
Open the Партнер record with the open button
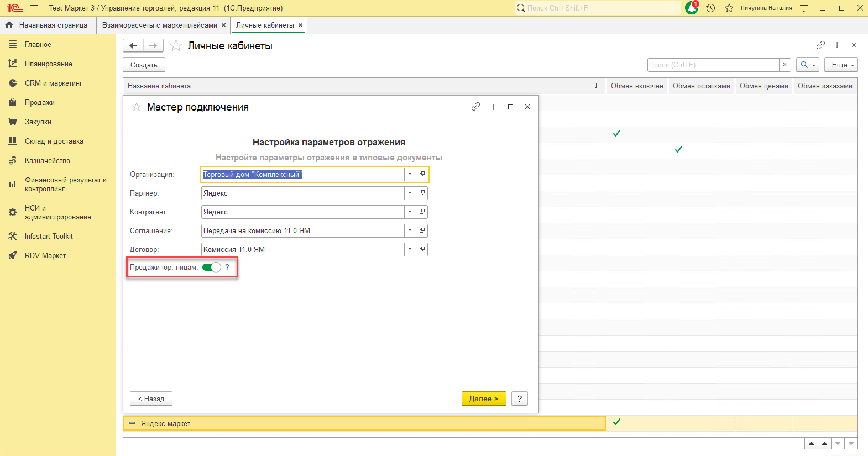click(x=422, y=193)
